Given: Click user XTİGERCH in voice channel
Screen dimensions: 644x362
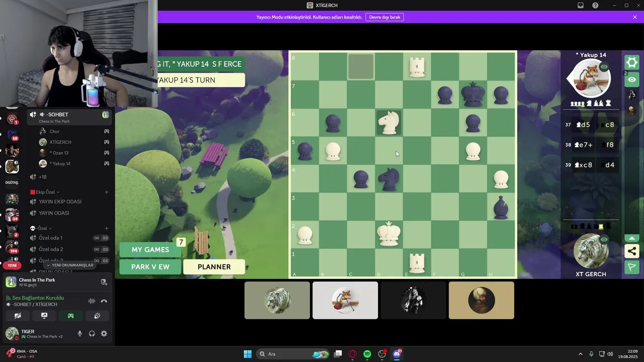Looking at the screenshot, I should [74, 142].
